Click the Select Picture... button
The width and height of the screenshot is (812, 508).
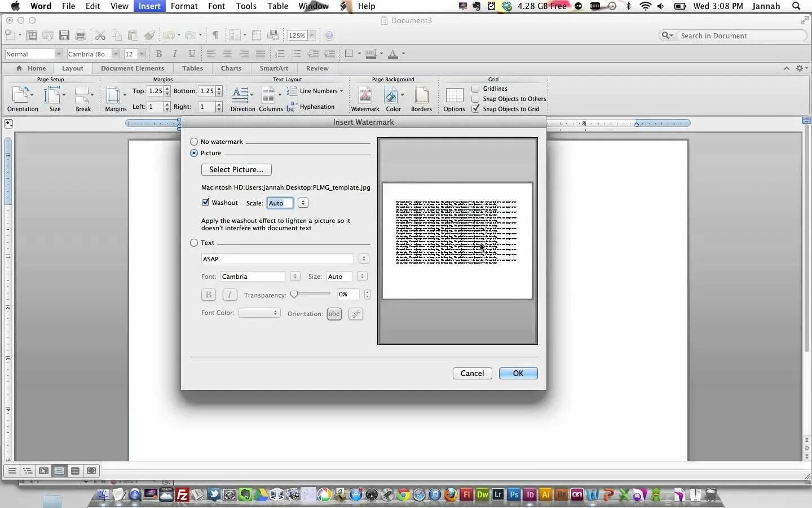(236, 170)
